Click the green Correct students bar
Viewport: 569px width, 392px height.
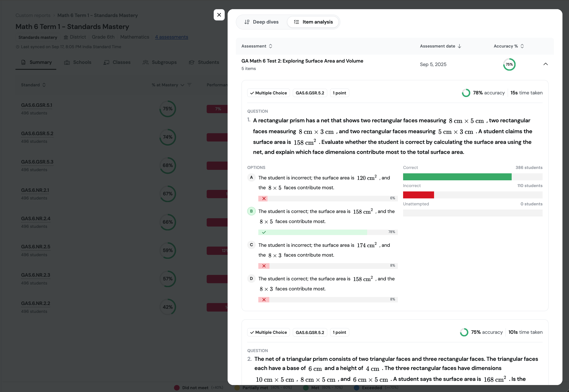457,177
